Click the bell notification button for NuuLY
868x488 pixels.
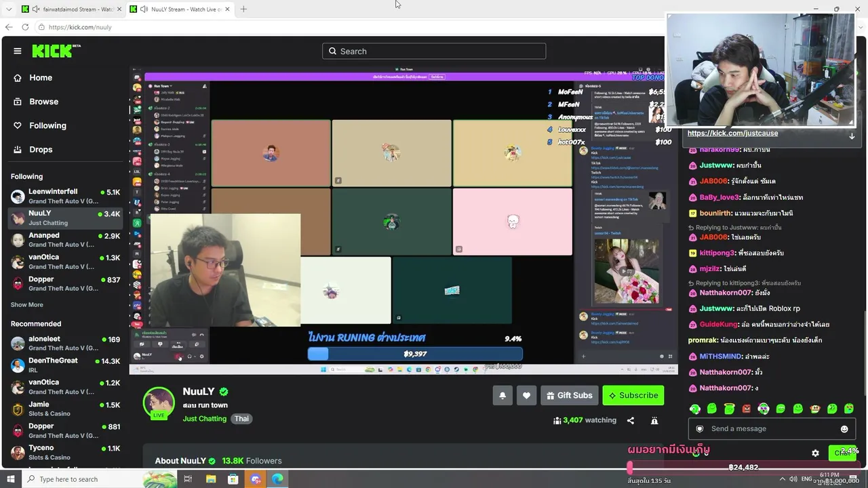[502, 396]
